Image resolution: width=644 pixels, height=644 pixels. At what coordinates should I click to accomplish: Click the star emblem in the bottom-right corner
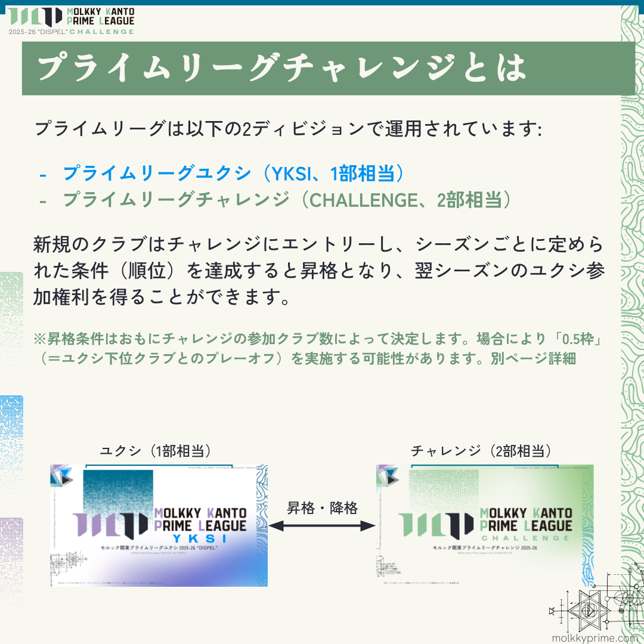590,609
